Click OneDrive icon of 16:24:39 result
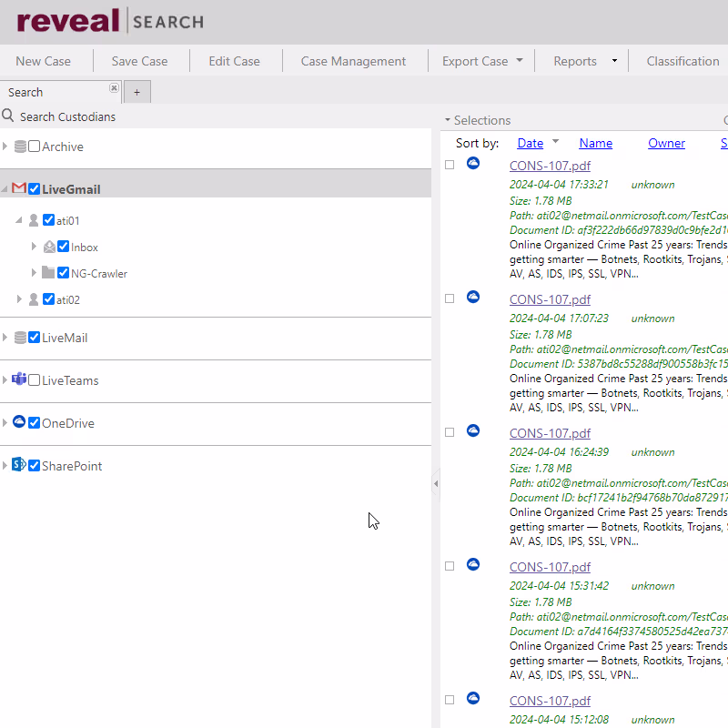The height and width of the screenshot is (728, 728). coord(473,430)
